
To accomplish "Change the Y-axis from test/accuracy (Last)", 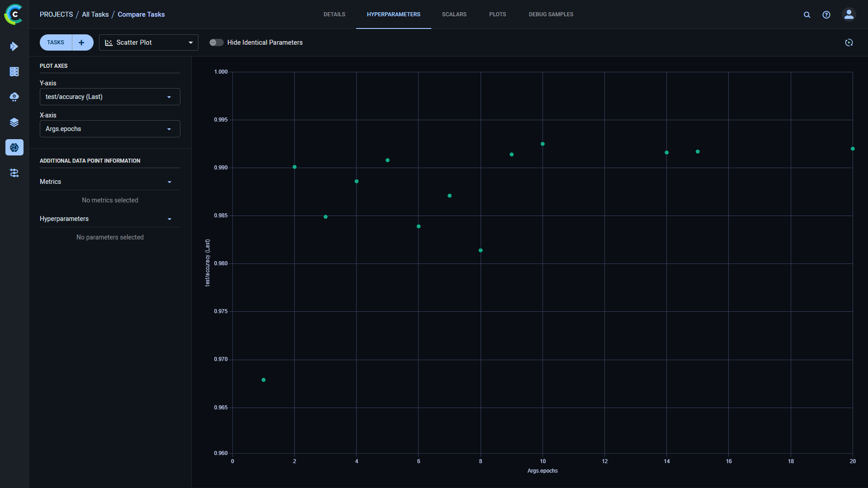I will point(109,96).
